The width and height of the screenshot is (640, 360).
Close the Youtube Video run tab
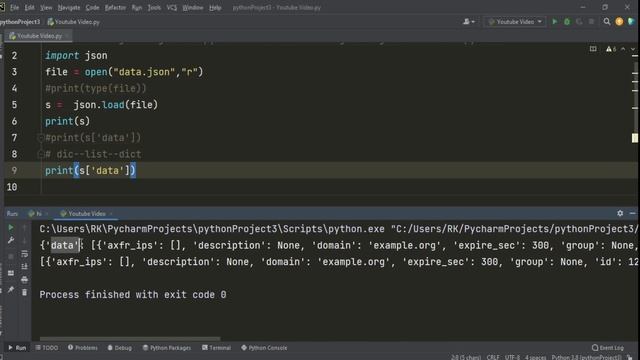click(111, 213)
